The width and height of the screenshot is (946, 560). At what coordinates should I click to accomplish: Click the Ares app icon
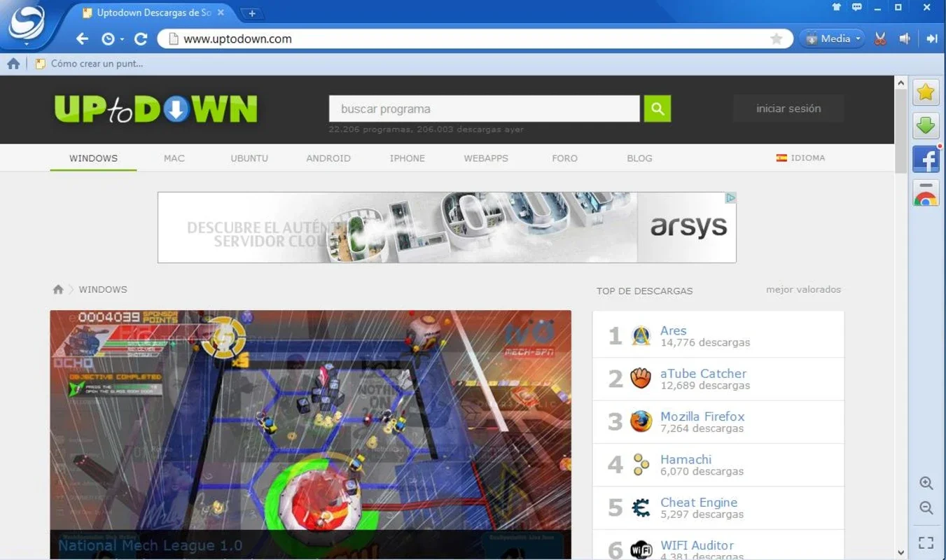tap(641, 336)
